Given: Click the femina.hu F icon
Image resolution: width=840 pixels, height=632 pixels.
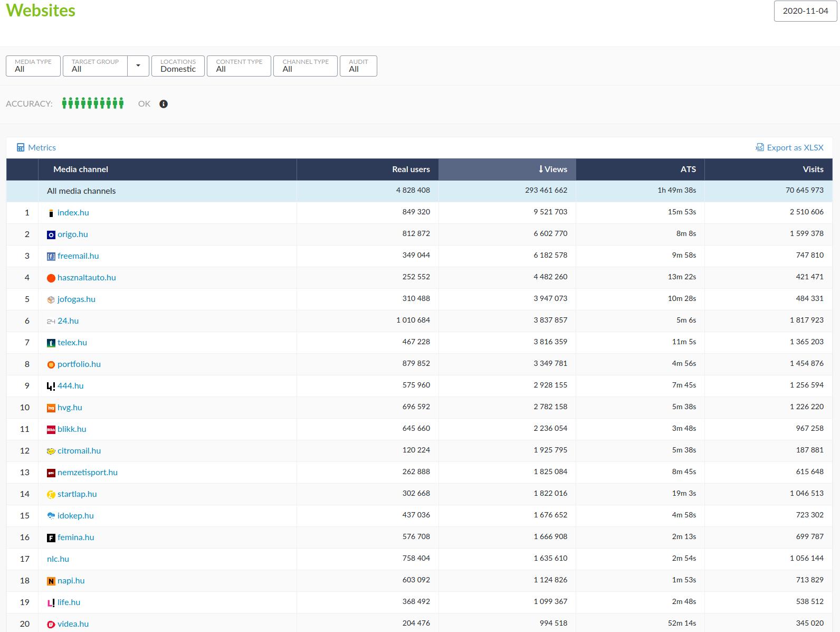Looking at the screenshot, I should click(51, 538).
